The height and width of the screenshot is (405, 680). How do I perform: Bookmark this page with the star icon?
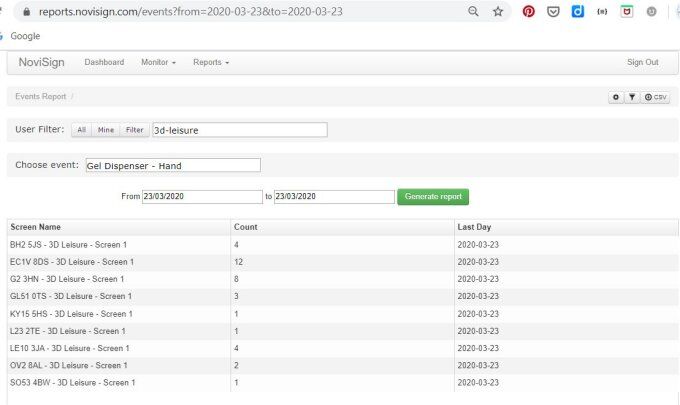click(x=498, y=12)
